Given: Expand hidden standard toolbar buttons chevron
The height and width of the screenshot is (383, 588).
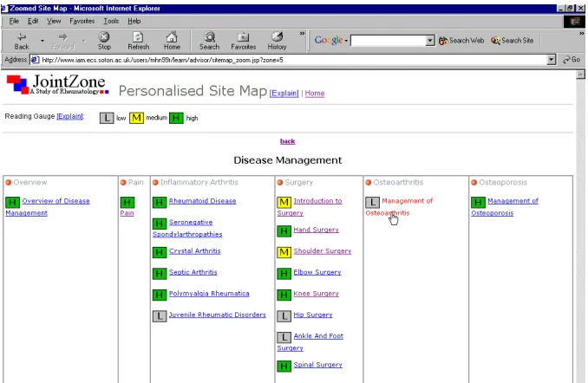Looking at the screenshot, I should tap(302, 34).
